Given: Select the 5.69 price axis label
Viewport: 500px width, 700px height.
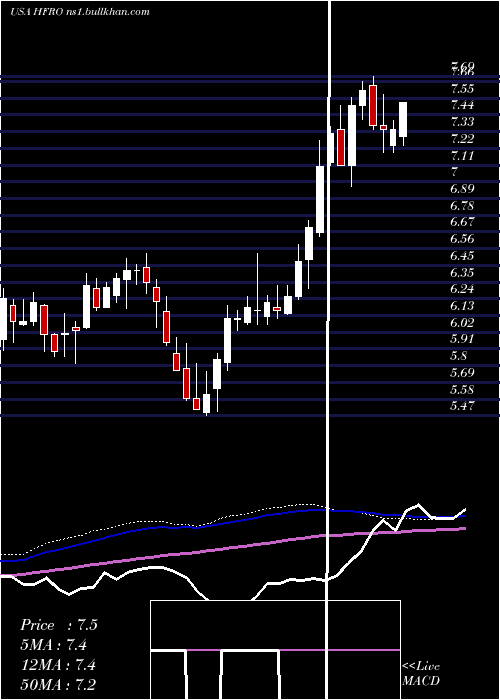Looking at the screenshot, I should tap(462, 373).
